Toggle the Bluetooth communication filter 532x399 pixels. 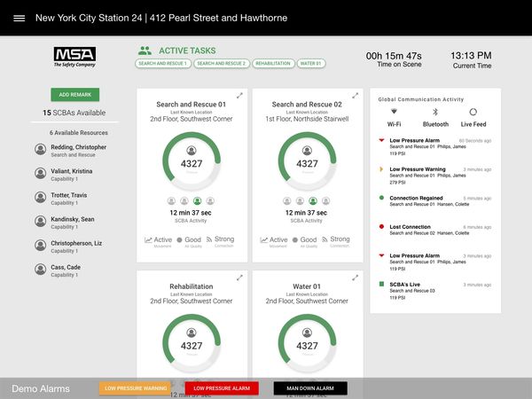[435, 113]
